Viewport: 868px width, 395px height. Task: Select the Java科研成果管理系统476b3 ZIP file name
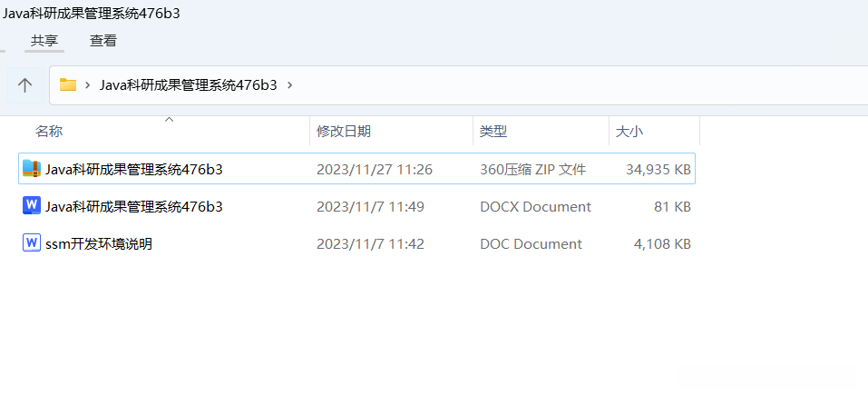click(x=134, y=169)
